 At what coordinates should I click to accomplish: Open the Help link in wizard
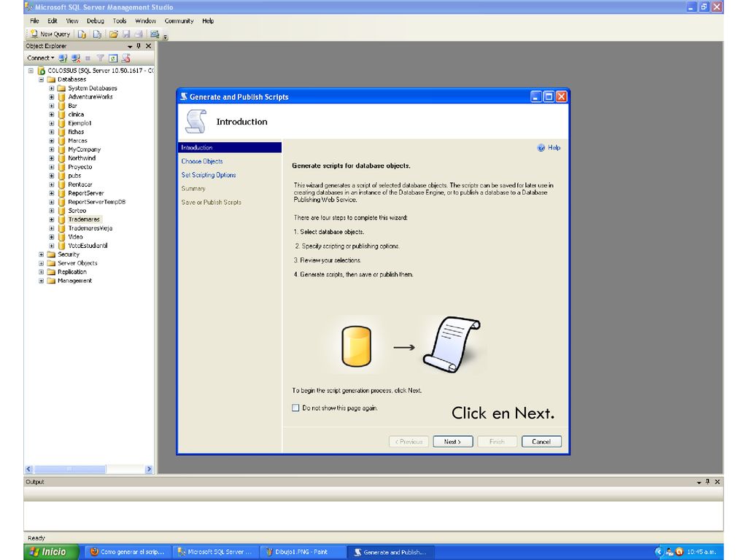tap(554, 147)
